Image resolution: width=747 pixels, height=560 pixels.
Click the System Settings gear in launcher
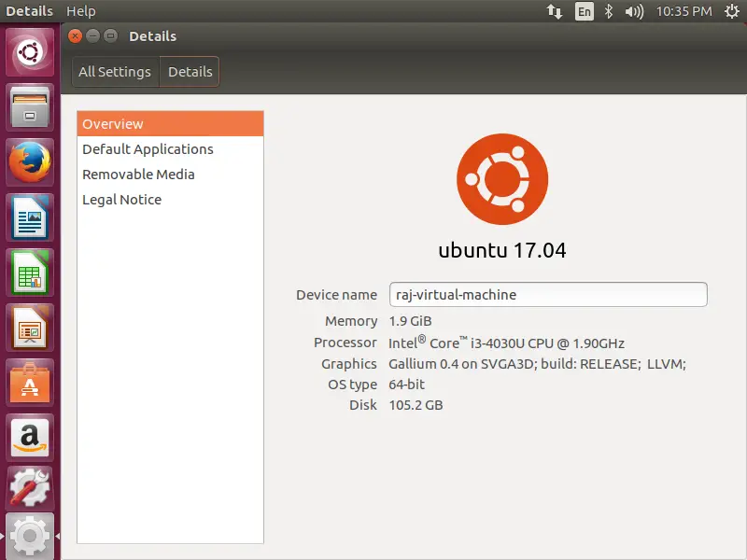30,536
